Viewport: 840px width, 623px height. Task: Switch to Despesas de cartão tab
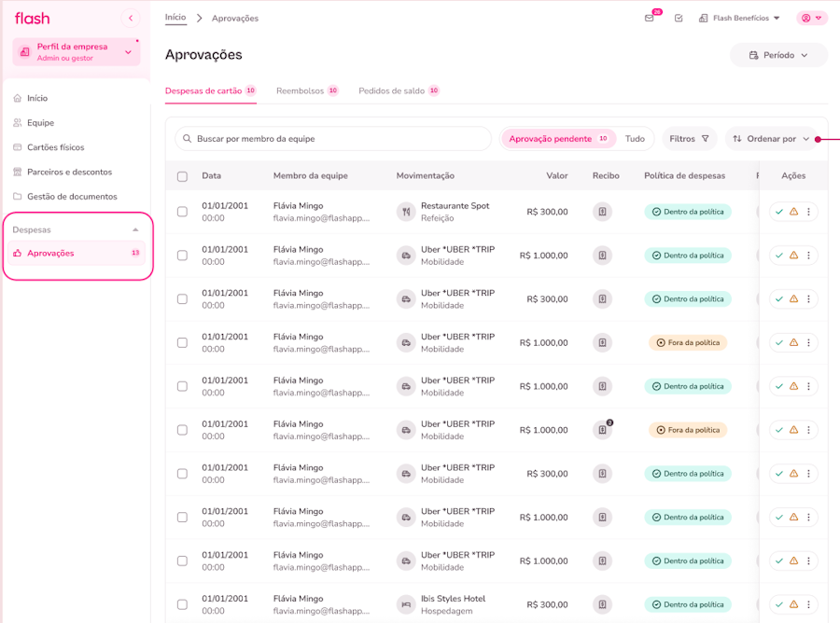point(211,91)
